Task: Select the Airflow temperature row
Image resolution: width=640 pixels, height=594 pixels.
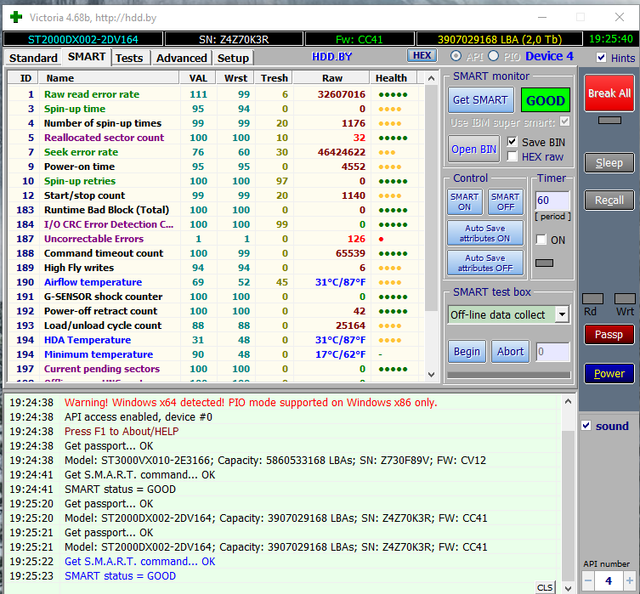Action: (x=215, y=282)
